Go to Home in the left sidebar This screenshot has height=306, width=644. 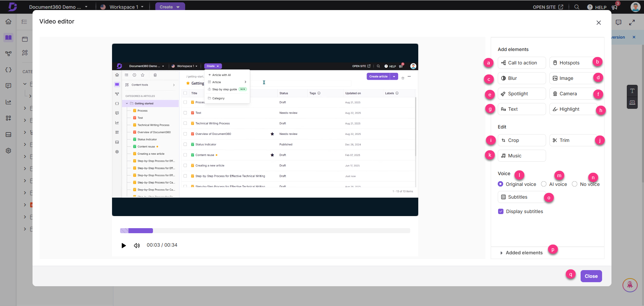tap(8, 22)
